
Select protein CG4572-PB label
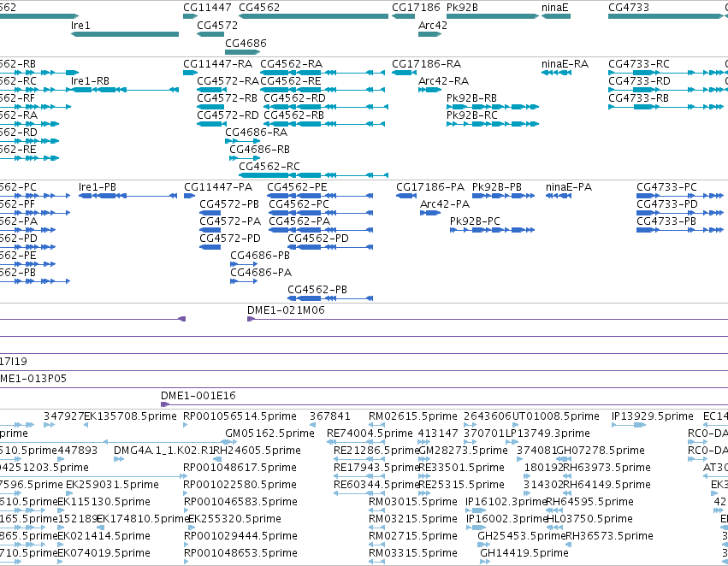pos(229,204)
